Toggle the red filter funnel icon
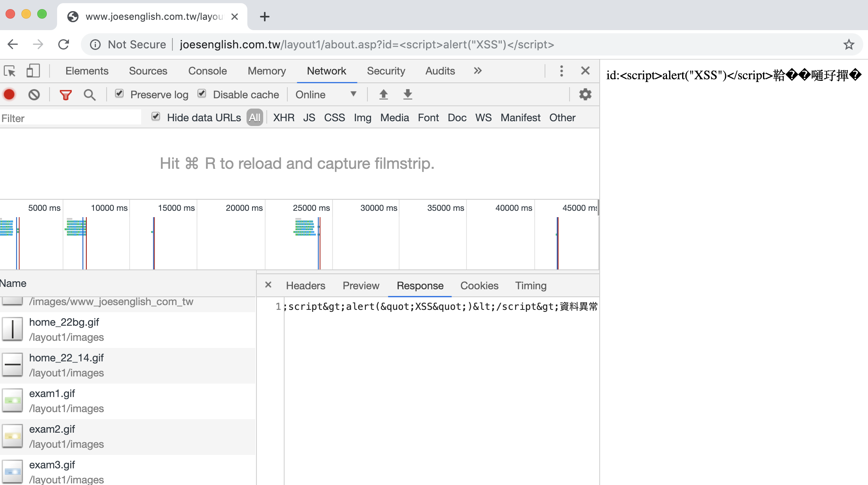Image resolution: width=868 pixels, height=485 pixels. 65,95
